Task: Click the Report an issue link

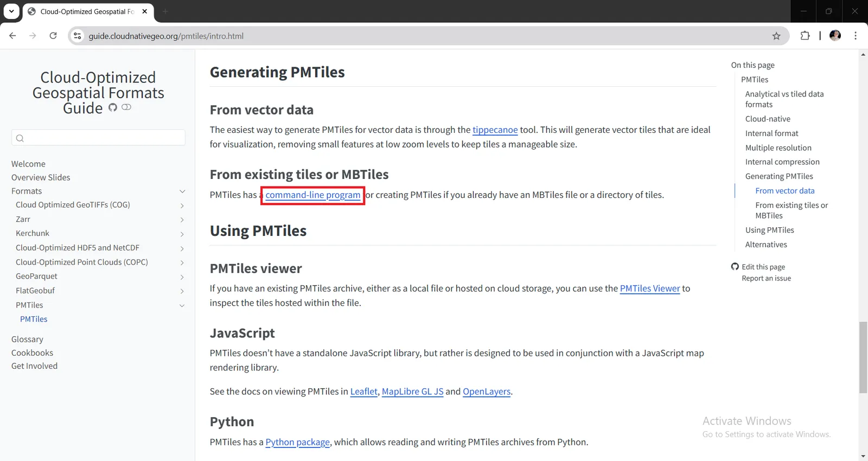Action: coord(767,278)
